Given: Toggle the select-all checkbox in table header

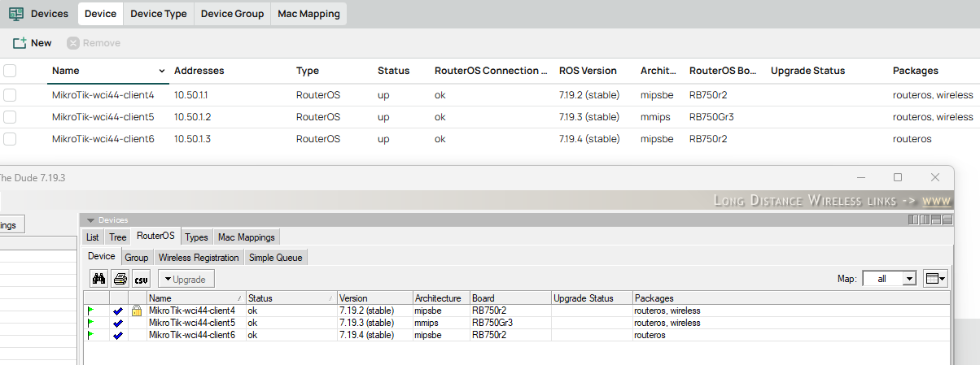Looking at the screenshot, I should (10, 71).
